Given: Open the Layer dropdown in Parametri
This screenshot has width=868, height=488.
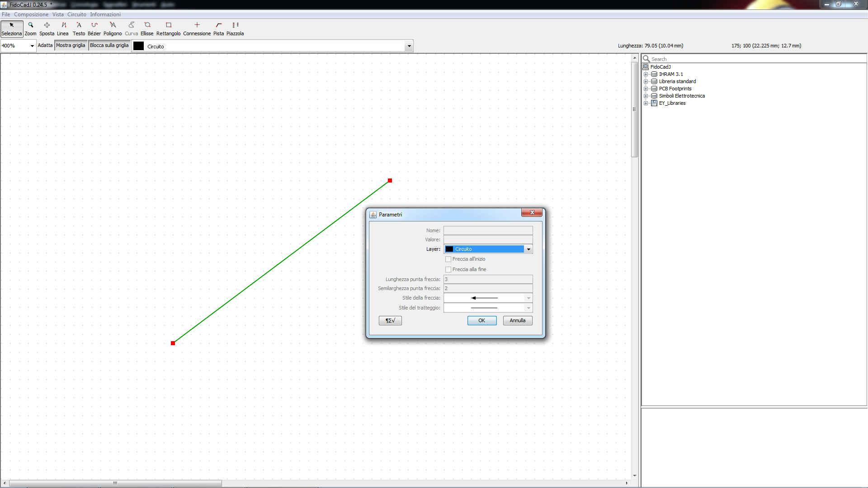Looking at the screenshot, I should [x=528, y=249].
